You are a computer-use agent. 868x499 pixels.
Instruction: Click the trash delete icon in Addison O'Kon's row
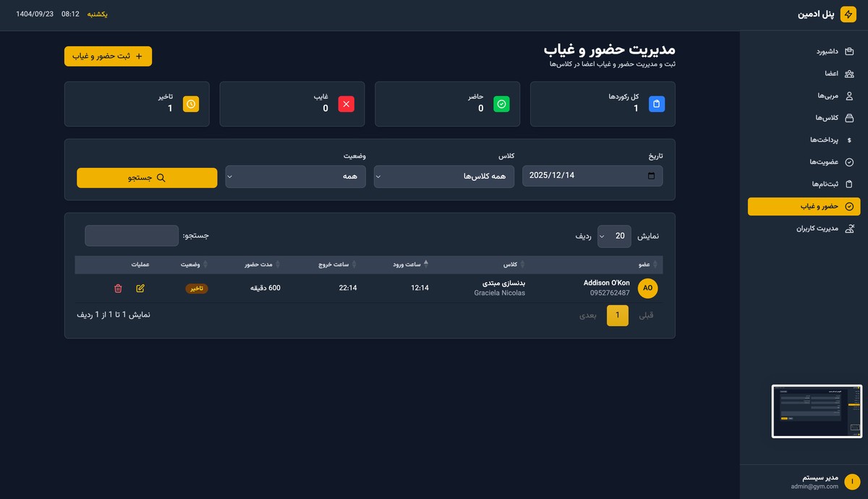point(119,289)
